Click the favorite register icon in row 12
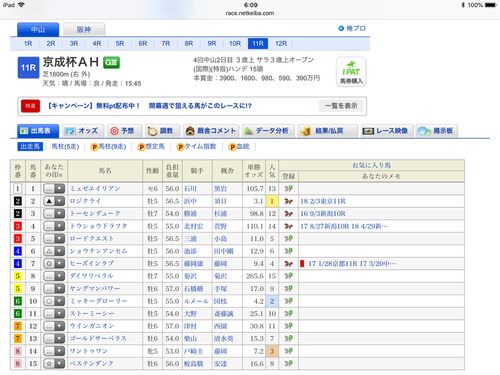 coord(288,326)
